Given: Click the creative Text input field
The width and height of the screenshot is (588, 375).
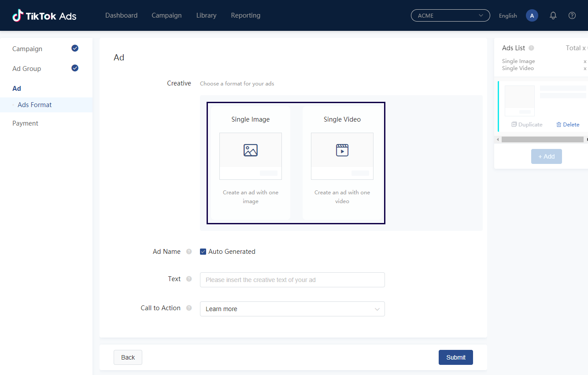Looking at the screenshot, I should [292, 280].
